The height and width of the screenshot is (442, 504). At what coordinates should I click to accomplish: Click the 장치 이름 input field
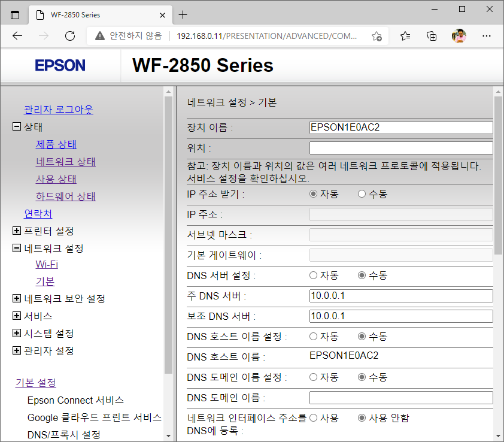click(401, 128)
